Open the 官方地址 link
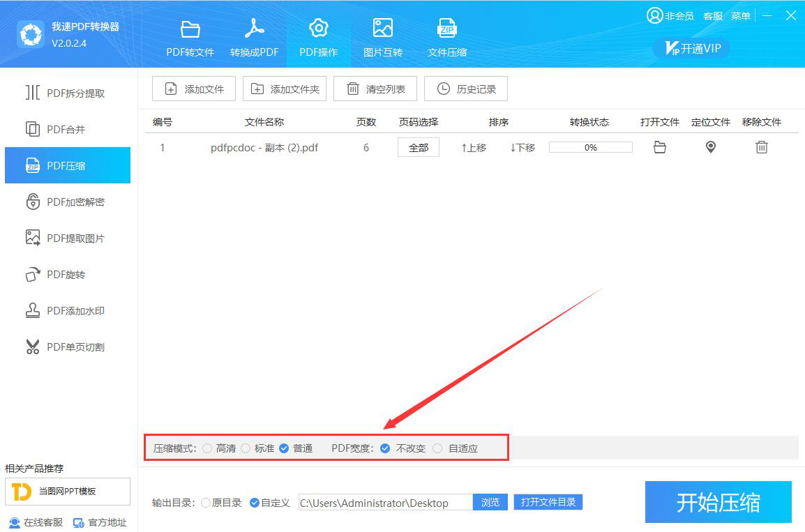 pyautogui.click(x=100, y=522)
